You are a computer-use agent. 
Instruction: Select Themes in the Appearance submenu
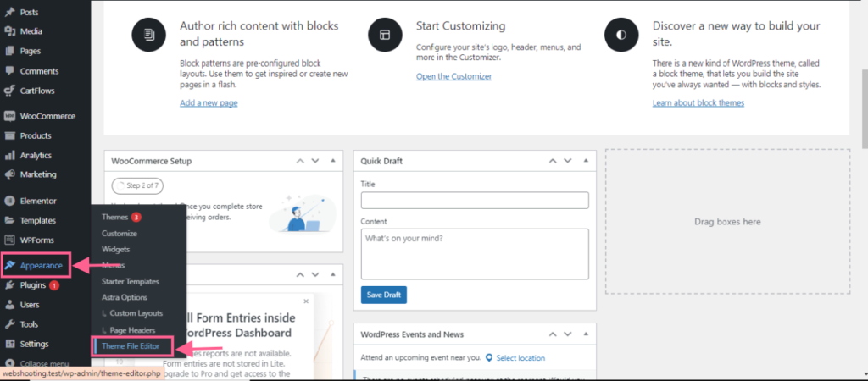(x=114, y=218)
